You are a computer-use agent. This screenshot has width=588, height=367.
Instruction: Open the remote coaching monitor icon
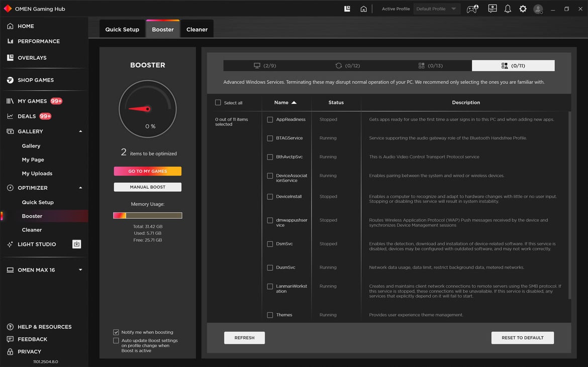click(x=493, y=9)
